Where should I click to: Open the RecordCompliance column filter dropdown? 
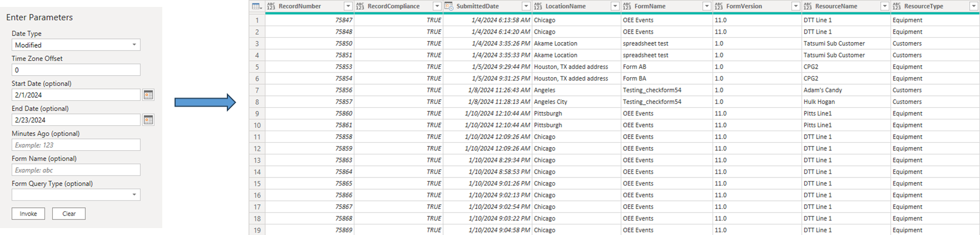click(x=437, y=6)
